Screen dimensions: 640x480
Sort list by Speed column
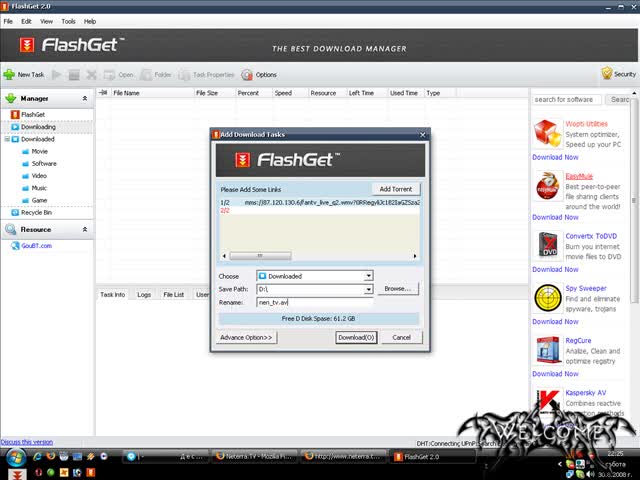290,93
